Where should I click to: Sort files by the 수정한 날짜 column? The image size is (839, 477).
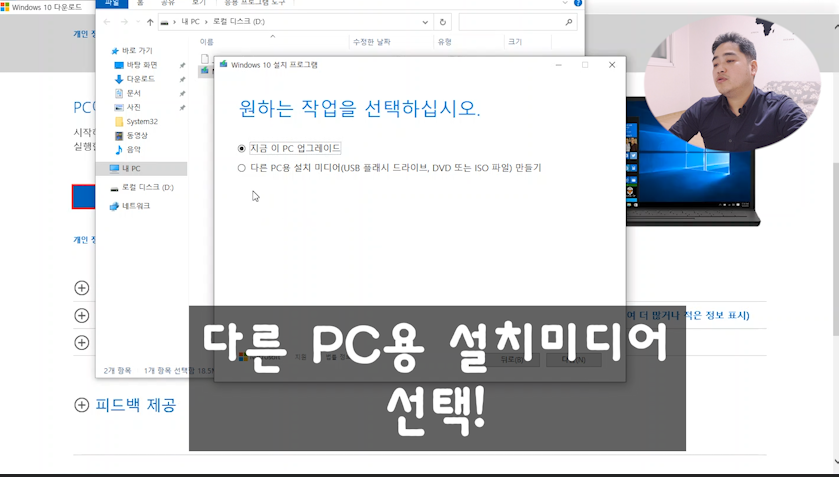pyautogui.click(x=371, y=42)
